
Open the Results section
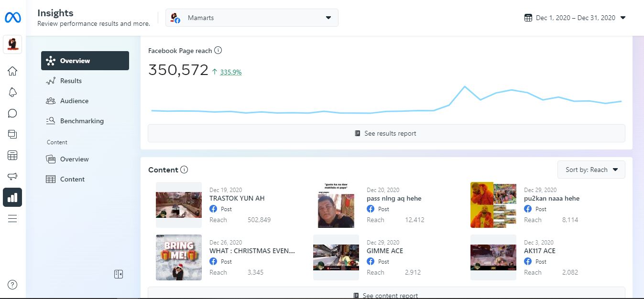coord(85,81)
